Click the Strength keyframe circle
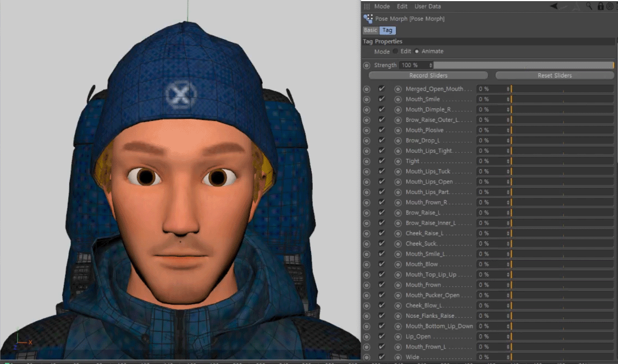 point(367,65)
